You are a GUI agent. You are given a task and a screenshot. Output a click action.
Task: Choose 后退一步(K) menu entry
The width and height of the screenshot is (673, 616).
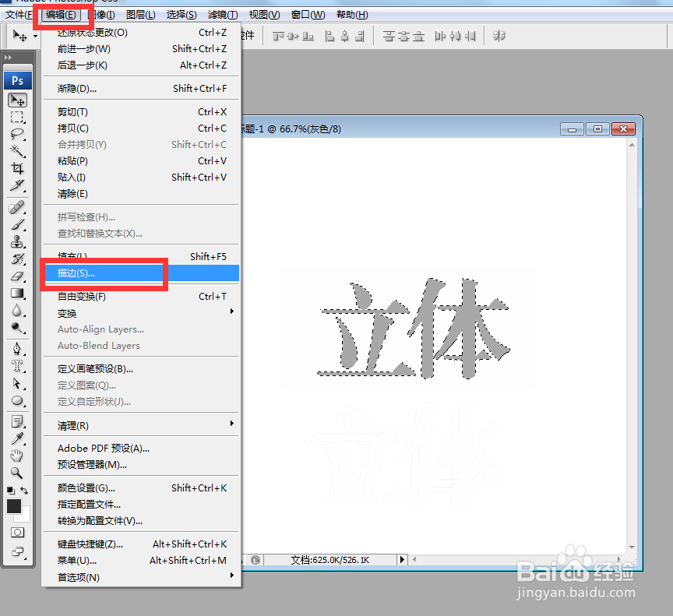click(142, 65)
